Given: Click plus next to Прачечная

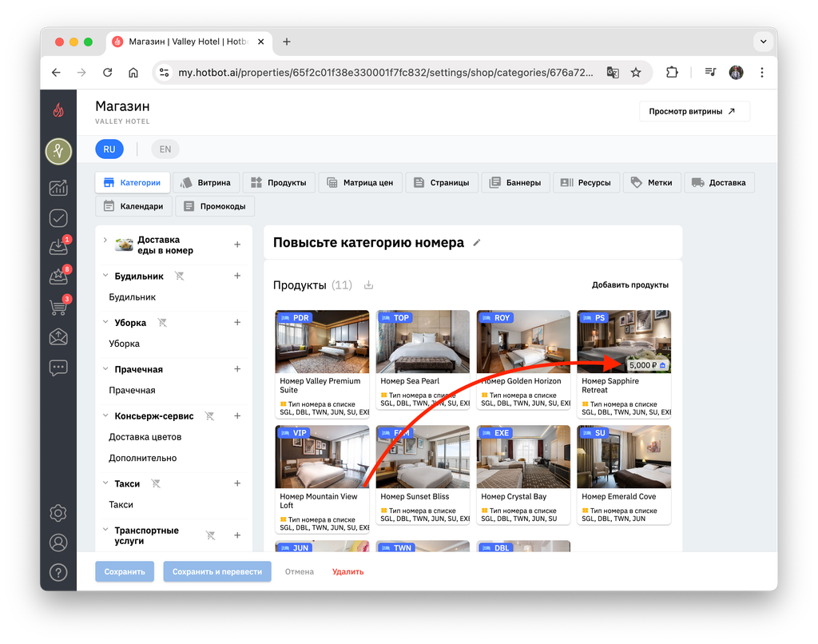Looking at the screenshot, I should pos(237,369).
